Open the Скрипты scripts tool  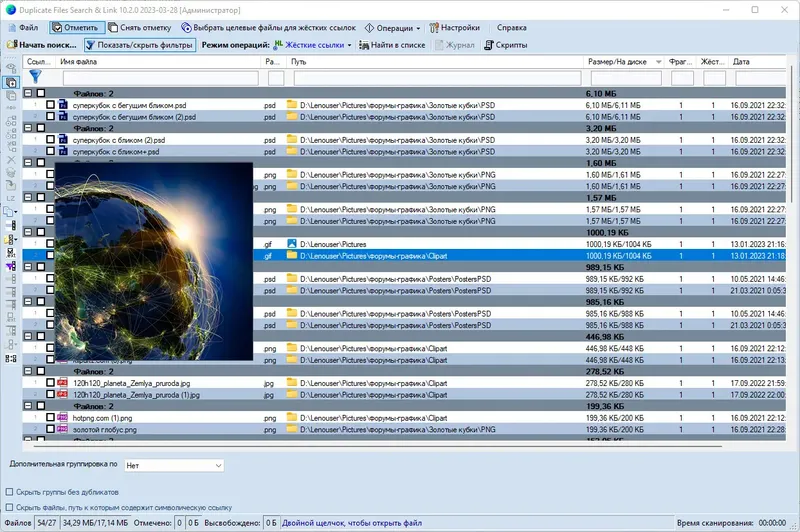[x=505, y=45]
